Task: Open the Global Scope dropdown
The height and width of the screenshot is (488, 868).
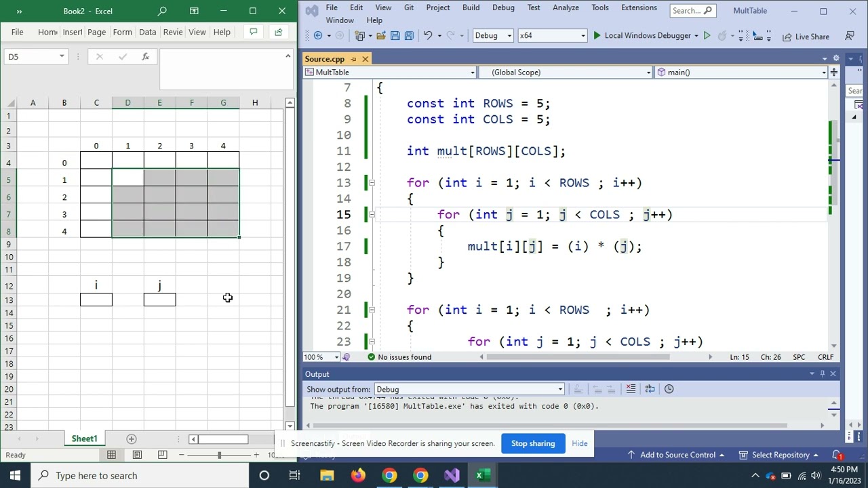Action: click(x=566, y=73)
